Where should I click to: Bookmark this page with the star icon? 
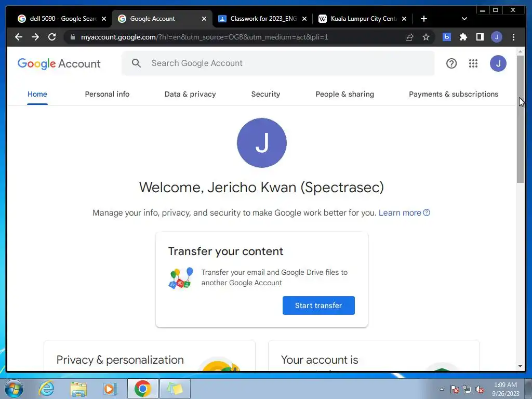[426, 37]
